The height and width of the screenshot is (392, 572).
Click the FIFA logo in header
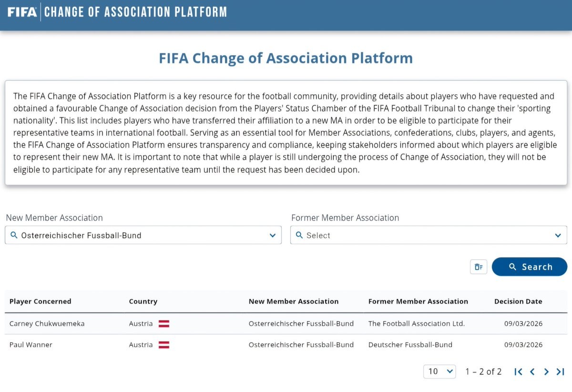[x=22, y=12]
